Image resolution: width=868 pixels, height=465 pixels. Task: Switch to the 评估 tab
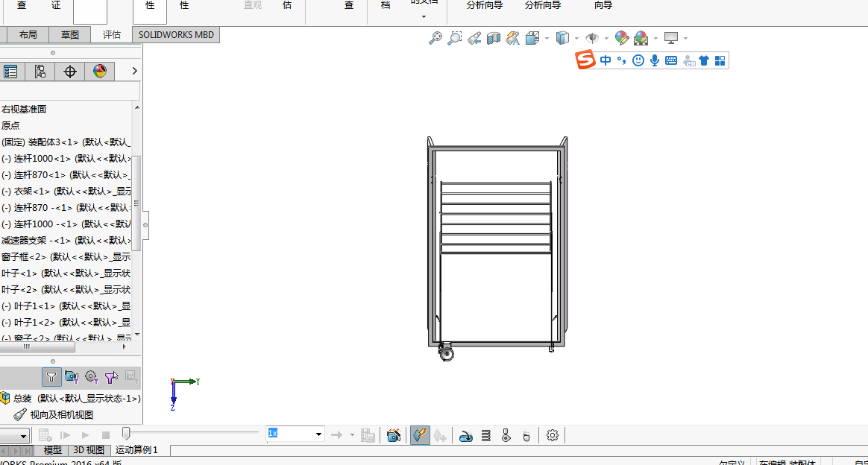pos(111,35)
